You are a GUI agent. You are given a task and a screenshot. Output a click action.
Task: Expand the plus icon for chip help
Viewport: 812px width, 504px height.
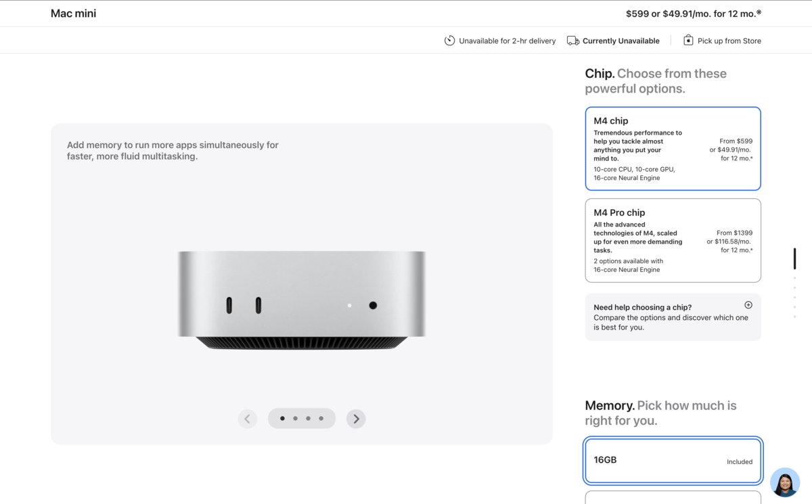pos(748,305)
